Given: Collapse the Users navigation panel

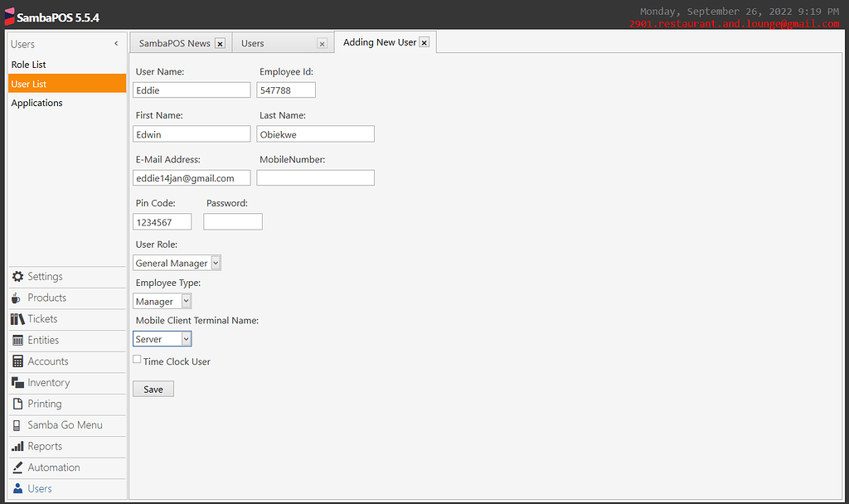Looking at the screenshot, I should (x=116, y=43).
